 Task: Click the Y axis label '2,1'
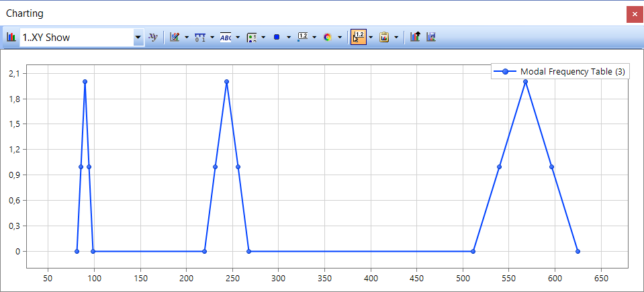pos(15,74)
